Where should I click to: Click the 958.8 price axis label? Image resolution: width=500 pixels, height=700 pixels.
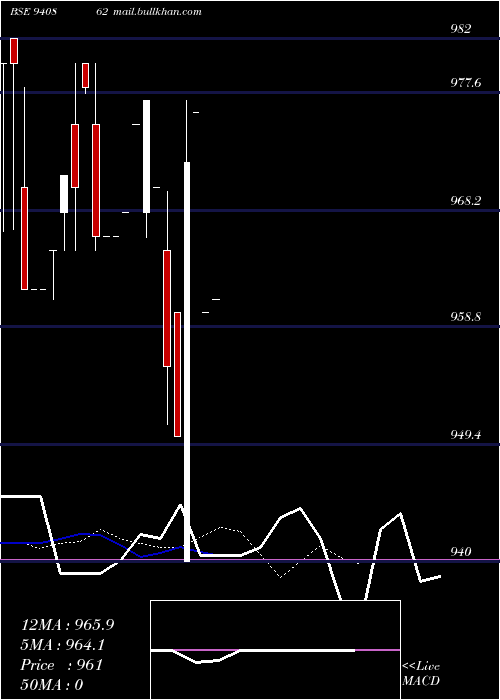pos(466,317)
